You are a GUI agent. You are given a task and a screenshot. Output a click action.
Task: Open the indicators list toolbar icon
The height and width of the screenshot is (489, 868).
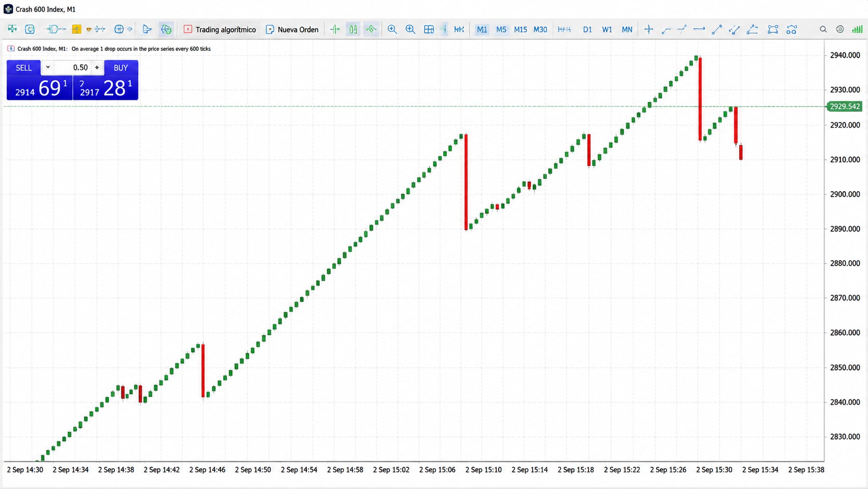pyautogui.click(x=56, y=29)
